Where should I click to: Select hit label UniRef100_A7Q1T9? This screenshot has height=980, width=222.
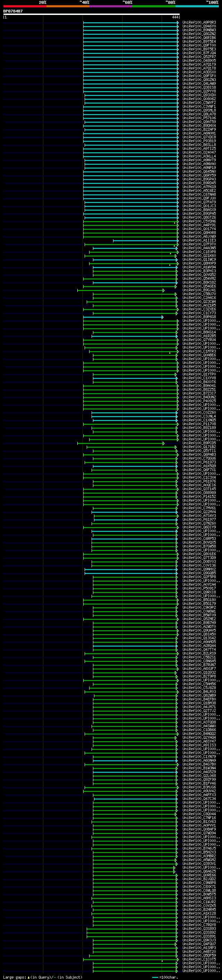click(x=199, y=64)
